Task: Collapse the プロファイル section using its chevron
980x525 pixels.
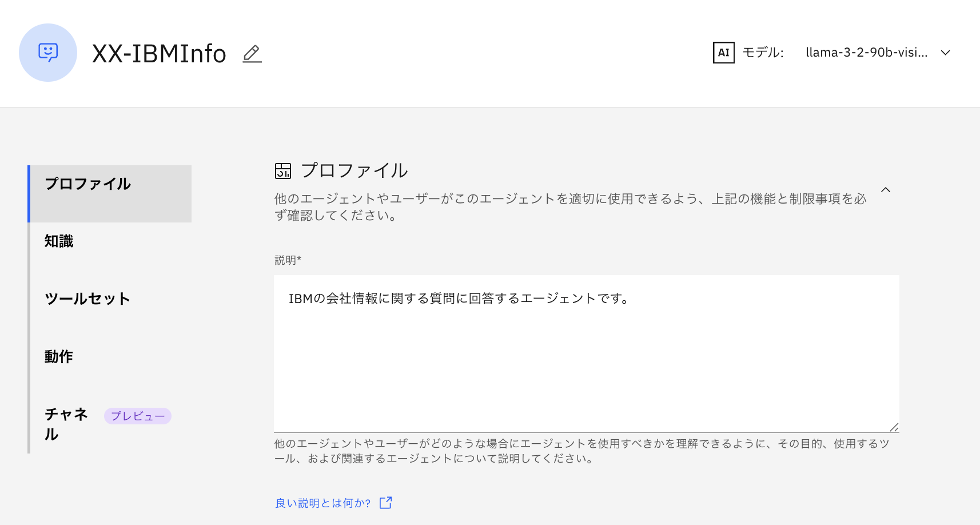Action: tap(886, 190)
